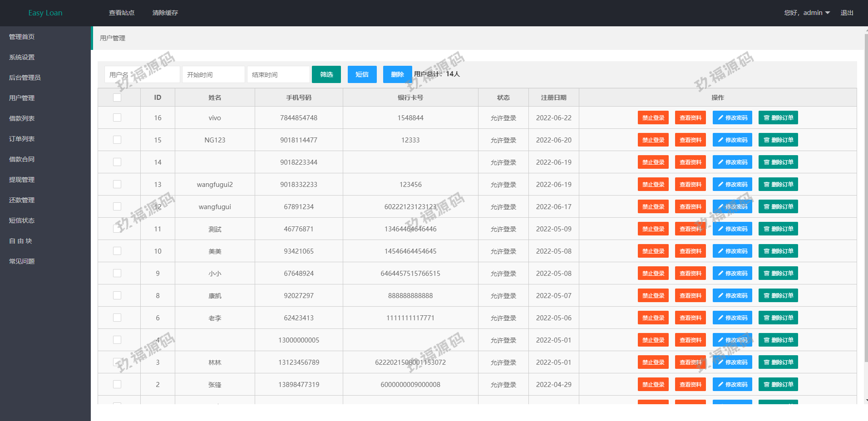Open the 开始时间 start date picker
Image resolution: width=868 pixels, height=421 pixels.
(213, 74)
